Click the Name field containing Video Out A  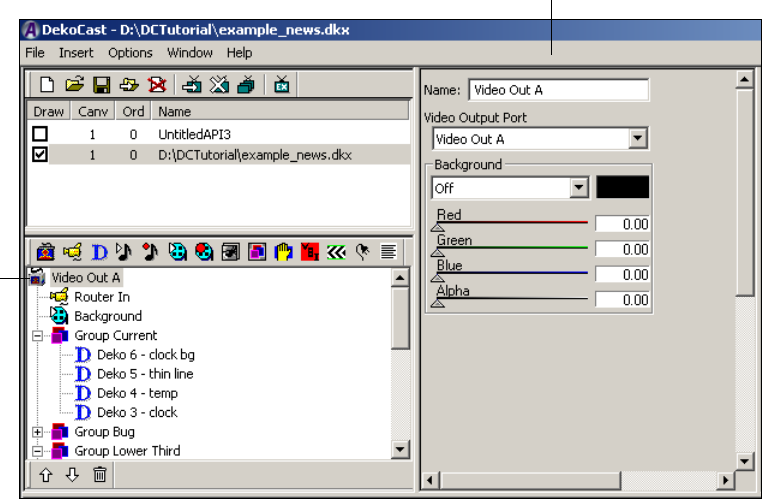(558, 90)
